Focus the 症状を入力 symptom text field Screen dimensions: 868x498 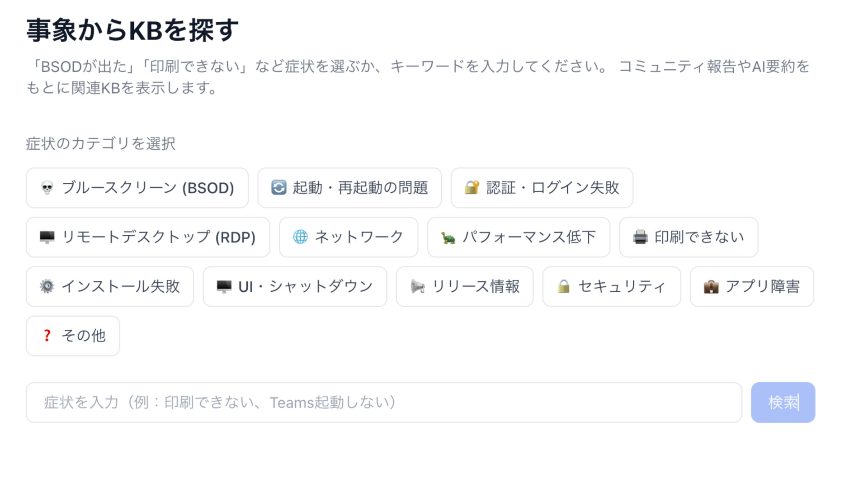tap(383, 402)
